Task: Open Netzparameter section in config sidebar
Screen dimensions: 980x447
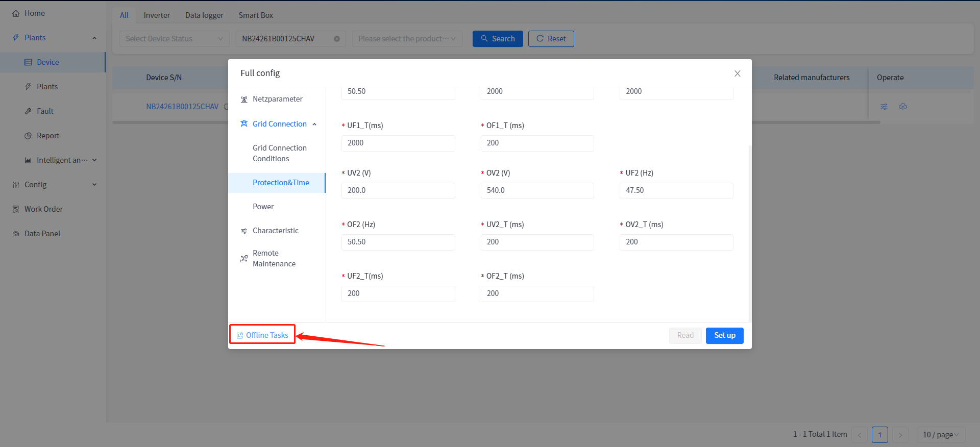Action: [x=277, y=99]
